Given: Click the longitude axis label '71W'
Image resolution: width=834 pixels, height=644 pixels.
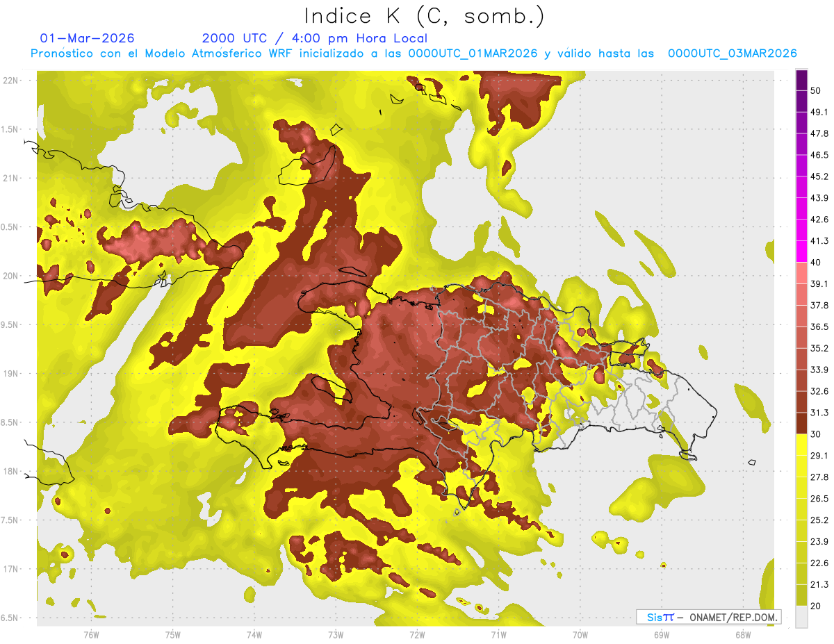Looking at the screenshot, I should coord(498,635).
